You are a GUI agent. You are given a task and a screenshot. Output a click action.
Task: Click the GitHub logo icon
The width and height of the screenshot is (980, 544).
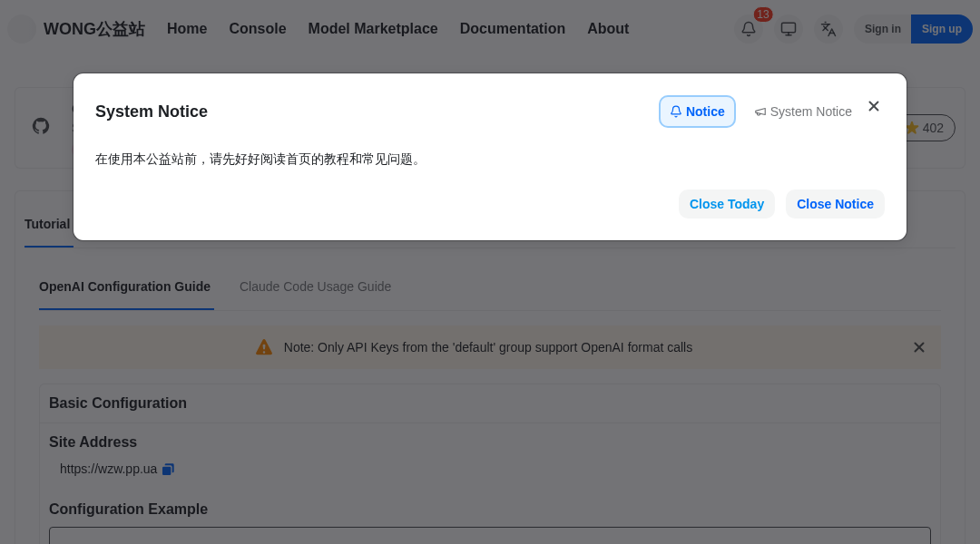[41, 126]
